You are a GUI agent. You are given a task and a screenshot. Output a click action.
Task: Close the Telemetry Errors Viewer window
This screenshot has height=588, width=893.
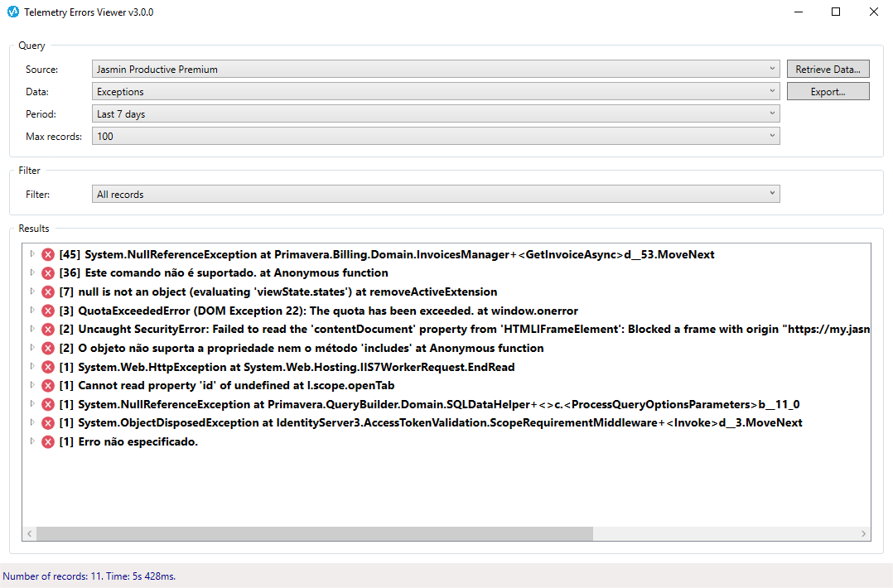pyautogui.click(x=874, y=12)
